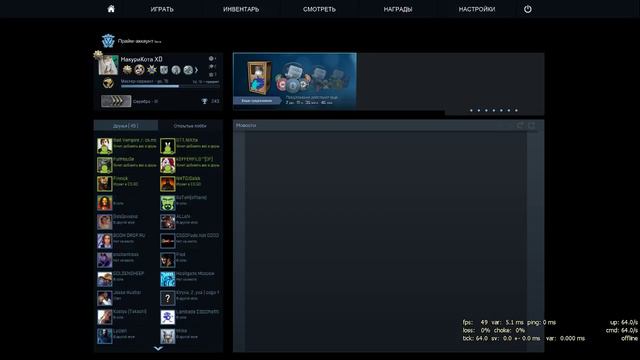Open the СМОТРЕТЬ menu
This screenshot has width=640, height=360.
319,9
